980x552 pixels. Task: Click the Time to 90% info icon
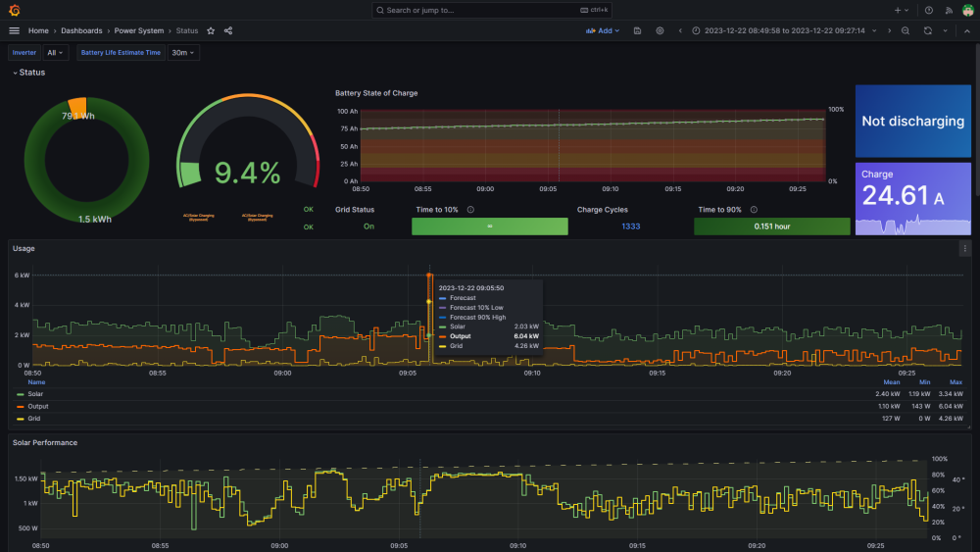[754, 210]
